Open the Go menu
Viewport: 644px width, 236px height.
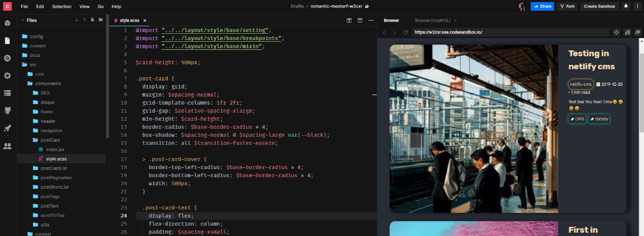[101, 6]
